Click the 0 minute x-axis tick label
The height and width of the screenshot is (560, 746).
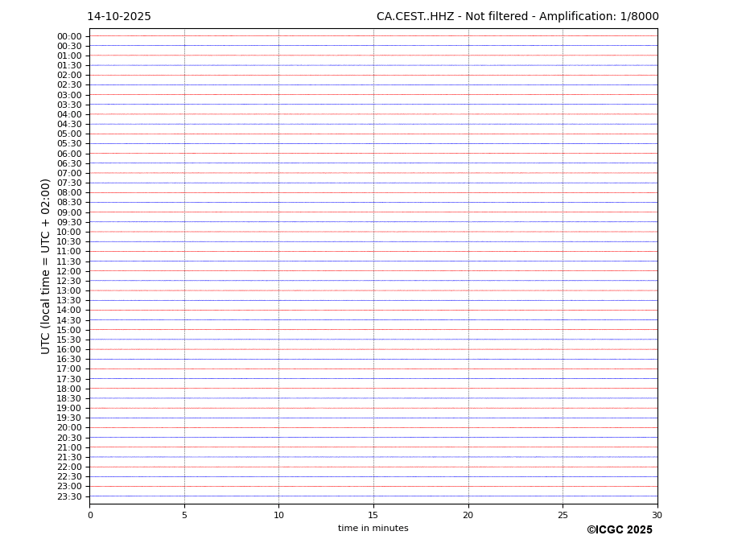[x=90, y=516]
